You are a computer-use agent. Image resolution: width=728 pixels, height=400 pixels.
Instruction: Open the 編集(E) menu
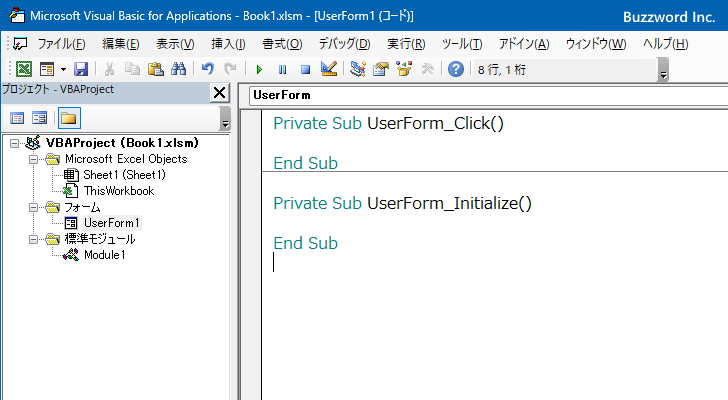click(121, 44)
